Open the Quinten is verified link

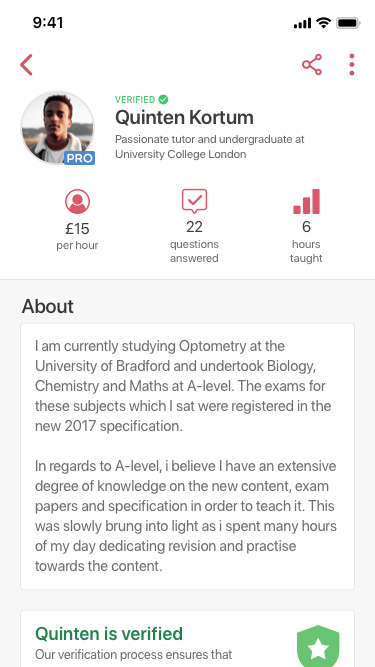tap(109, 634)
